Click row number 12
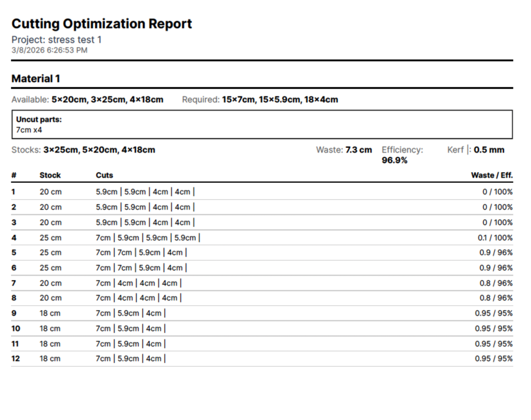Image resolution: width=531 pixels, height=420 pixels. [x=16, y=359]
